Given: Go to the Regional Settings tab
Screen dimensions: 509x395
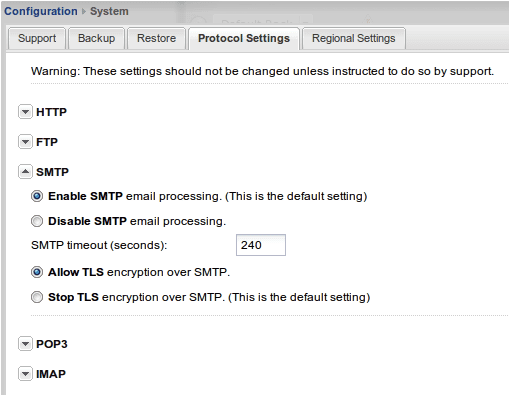Looking at the screenshot, I should pyautogui.click(x=354, y=38).
